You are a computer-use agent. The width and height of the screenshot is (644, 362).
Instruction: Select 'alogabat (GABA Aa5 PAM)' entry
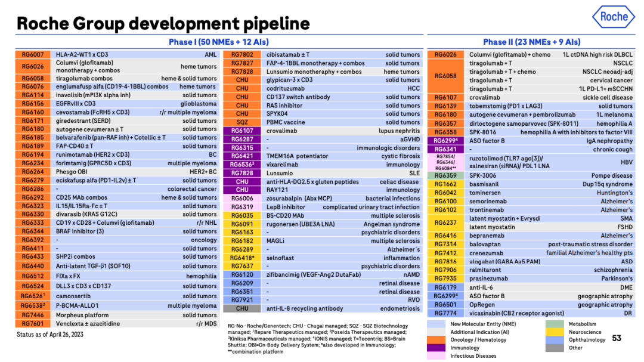505,261
